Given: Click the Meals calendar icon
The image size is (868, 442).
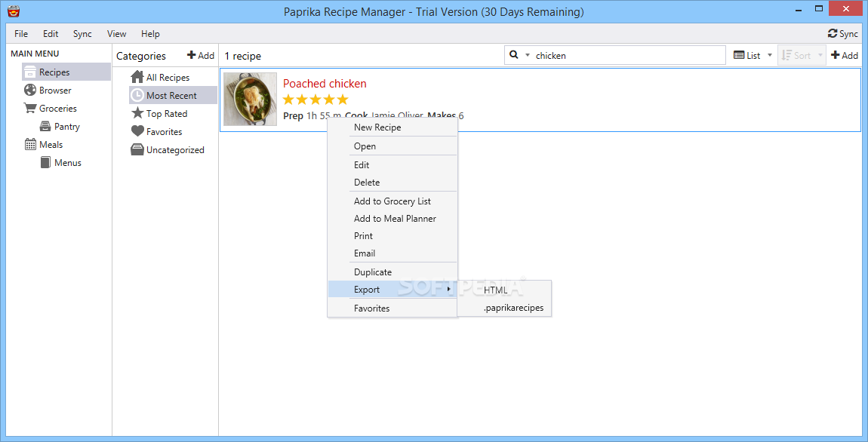Looking at the screenshot, I should coord(30,144).
